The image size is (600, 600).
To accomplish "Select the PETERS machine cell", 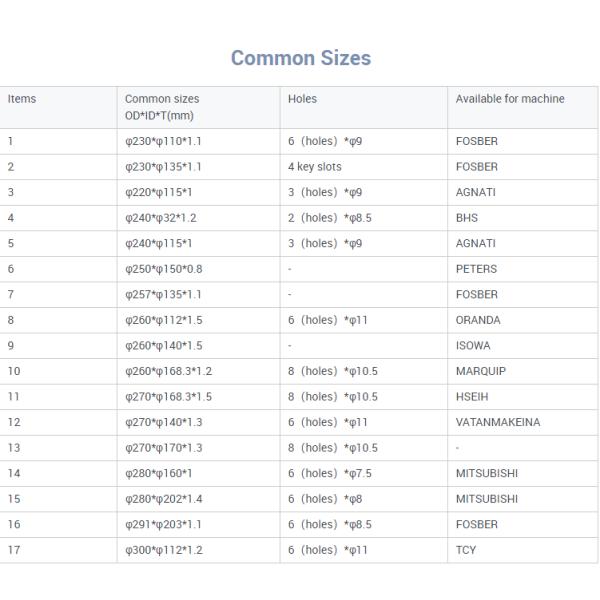I will pyautogui.click(x=476, y=269).
